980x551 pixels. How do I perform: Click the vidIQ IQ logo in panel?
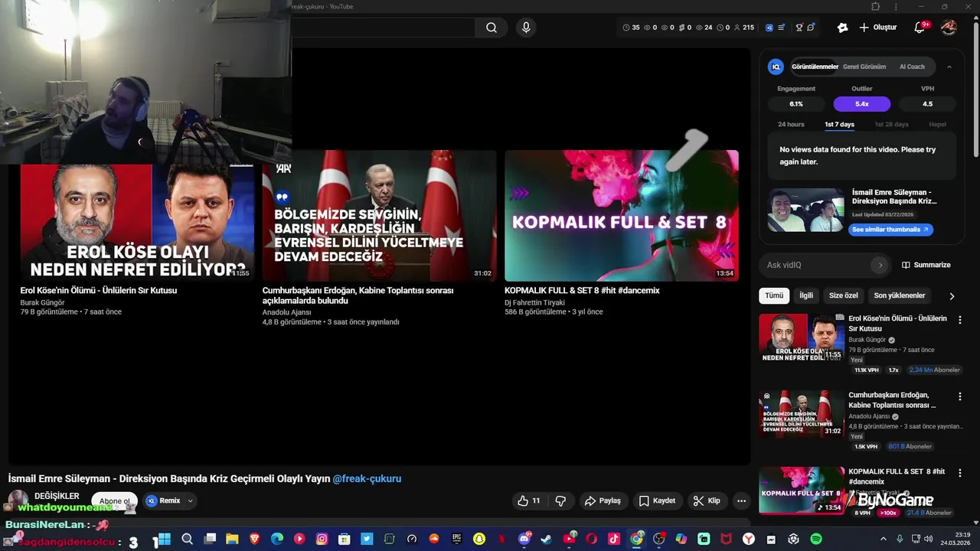[x=776, y=67]
